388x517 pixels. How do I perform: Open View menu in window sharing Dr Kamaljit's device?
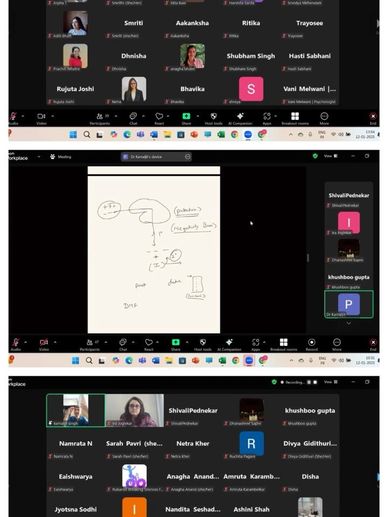click(x=331, y=156)
